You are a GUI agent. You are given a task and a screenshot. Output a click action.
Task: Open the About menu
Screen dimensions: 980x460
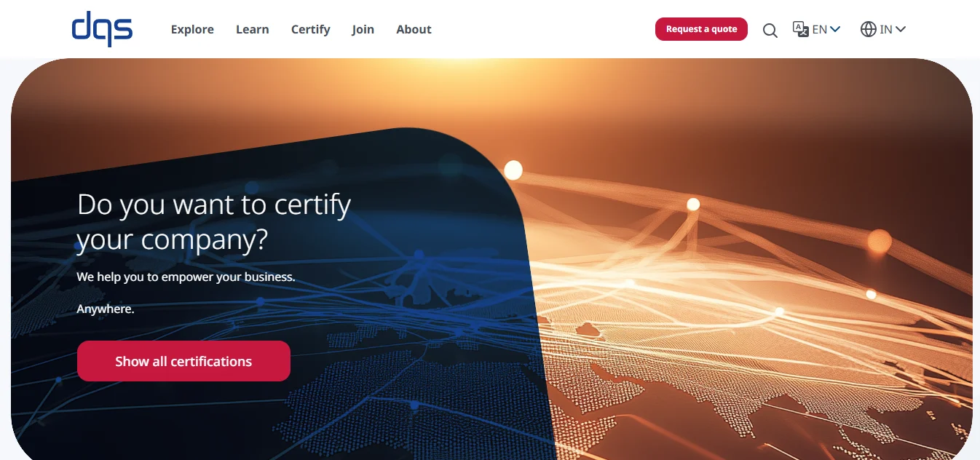pyautogui.click(x=414, y=29)
